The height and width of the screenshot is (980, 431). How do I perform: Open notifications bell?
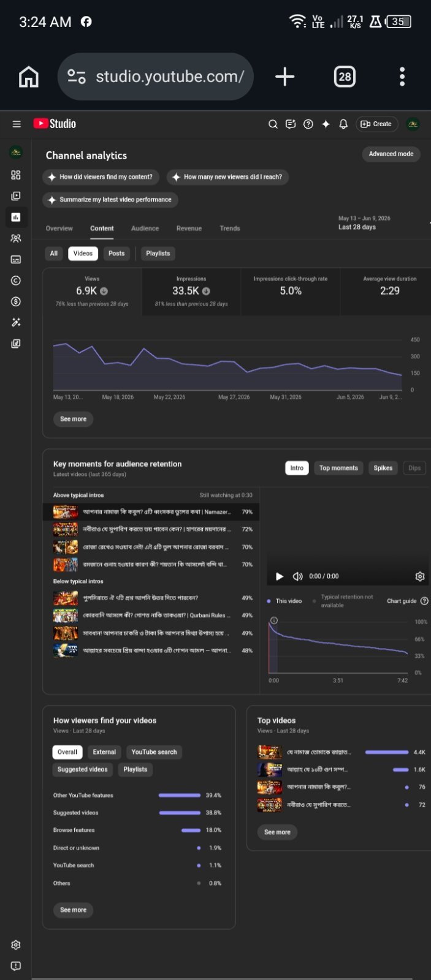coord(343,124)
